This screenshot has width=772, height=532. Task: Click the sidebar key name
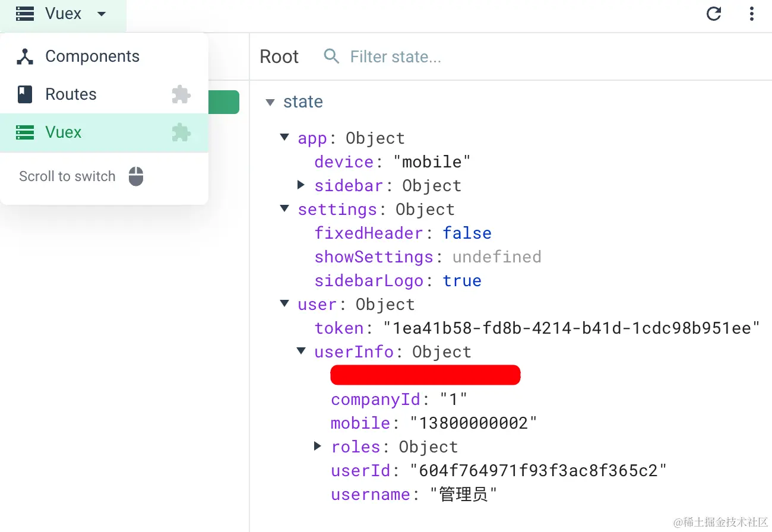point(350,186)
